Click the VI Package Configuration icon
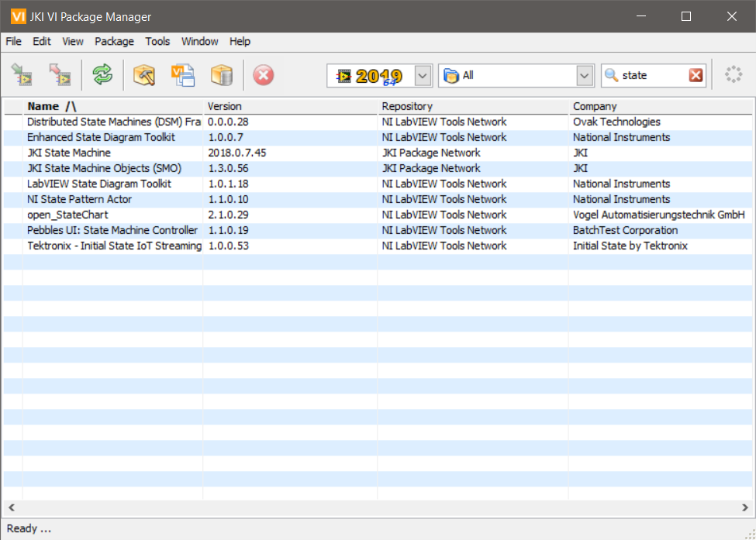The image size is (756, 540). tap(183, 75)
